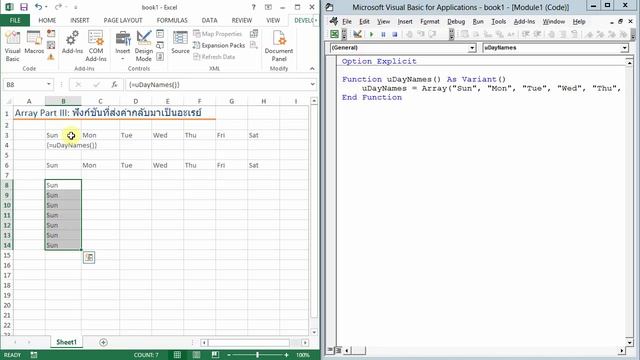Screen dimensions: 640x360
Task: Select row 15 header
Action: tap(7, 255)
